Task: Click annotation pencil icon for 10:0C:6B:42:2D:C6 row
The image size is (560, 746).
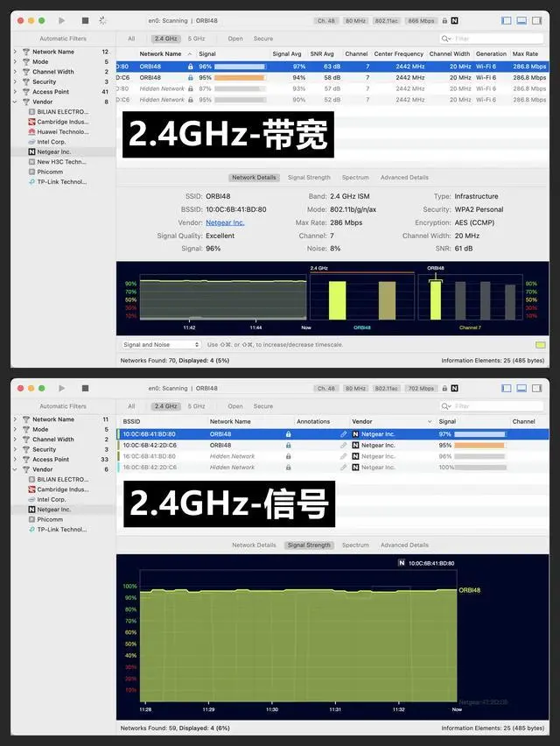Action: point(343,446)
